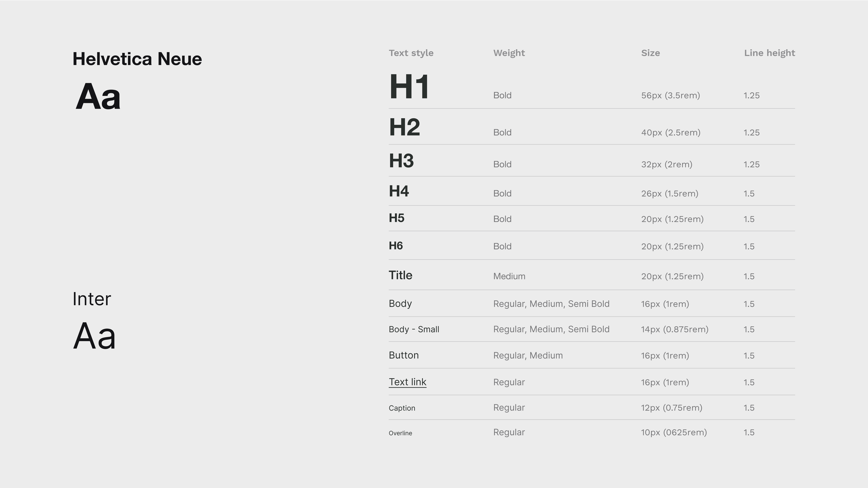868x488 pixels.
Task: Select the light Aa sample under Inter
Action: tap(94, 336)
